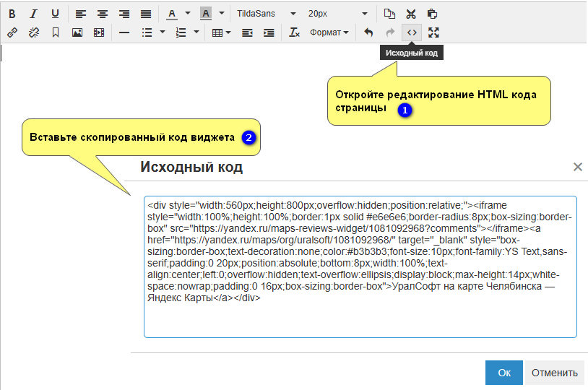Toggle italic text style
Screen dimensions: 588x390
33,14
